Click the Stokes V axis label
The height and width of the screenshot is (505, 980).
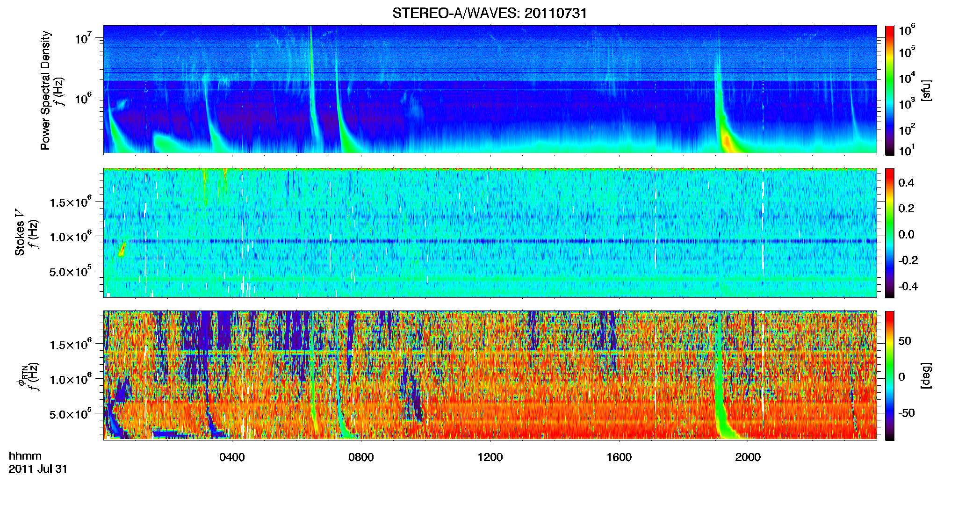click(20, 233)
